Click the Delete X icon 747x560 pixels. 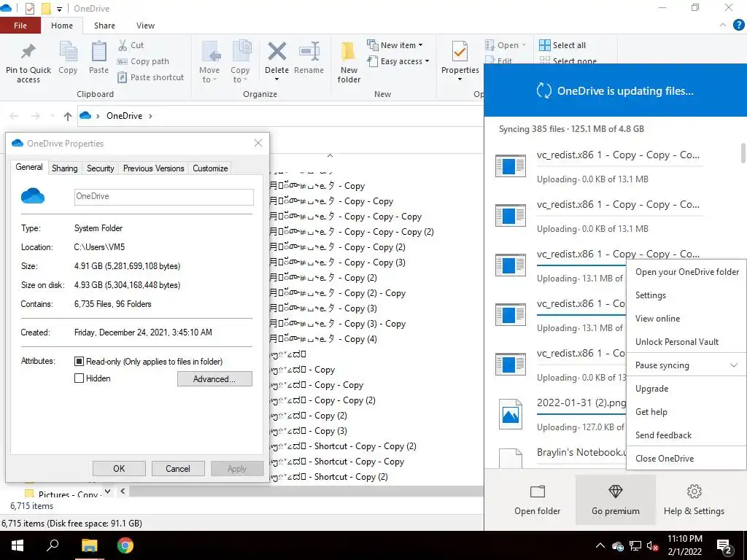[x=276, y=52]
